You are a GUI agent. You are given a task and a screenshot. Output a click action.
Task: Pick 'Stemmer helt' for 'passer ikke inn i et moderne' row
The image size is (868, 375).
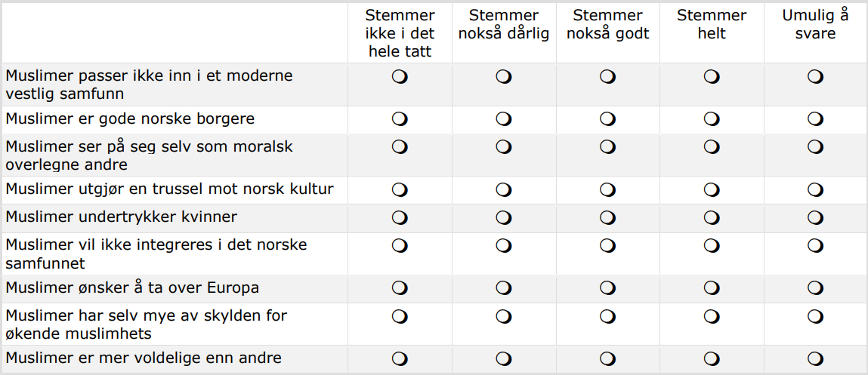coord(712,76)
